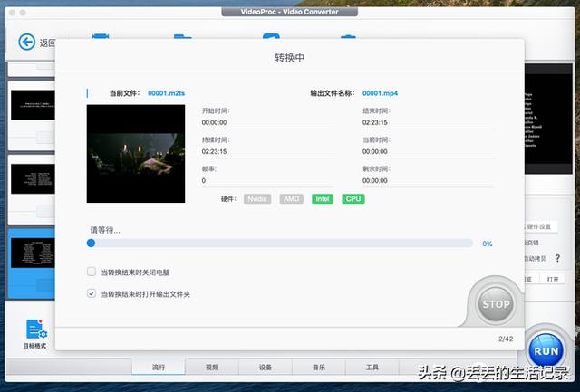Click the green Intel hardware badge

[323, 199]
